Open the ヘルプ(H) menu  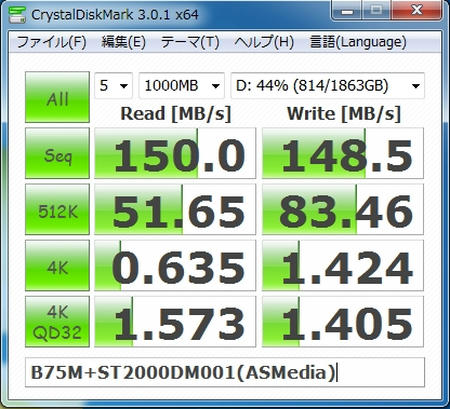264,42
